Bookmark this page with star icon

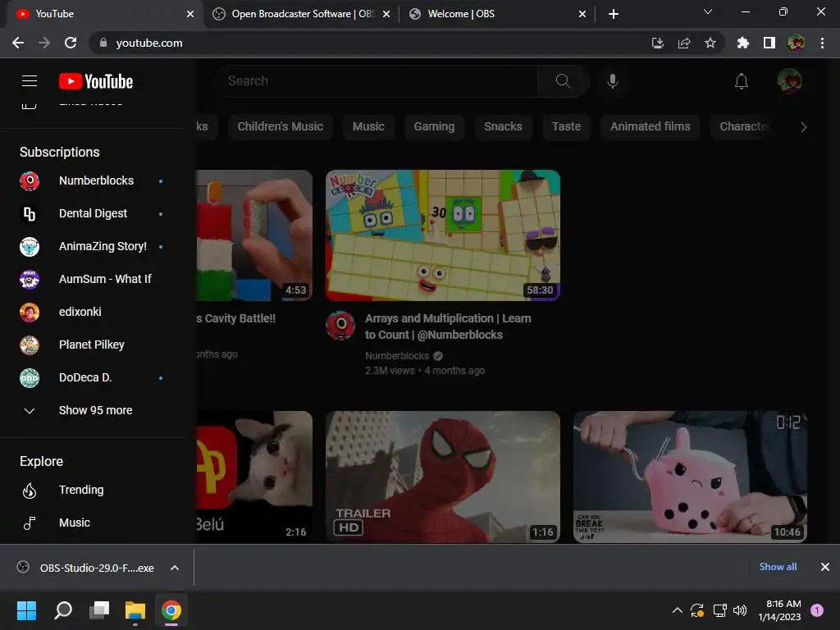coord(710,43)
